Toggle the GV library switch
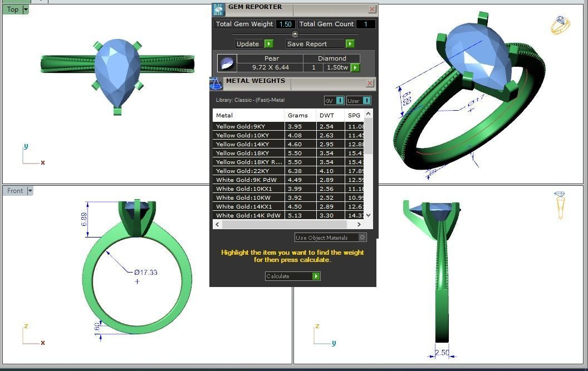The width and height of the screenshot is (588, 371). (334, 101)
